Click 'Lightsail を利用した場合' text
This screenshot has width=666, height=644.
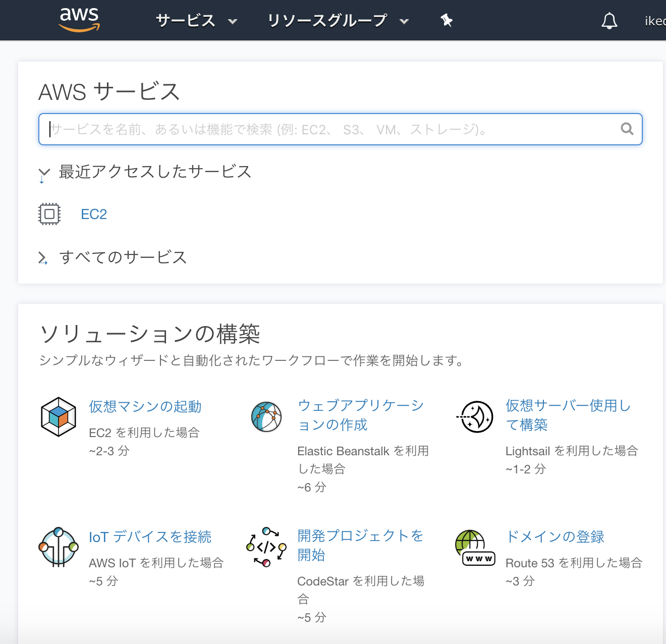point(572,451)
